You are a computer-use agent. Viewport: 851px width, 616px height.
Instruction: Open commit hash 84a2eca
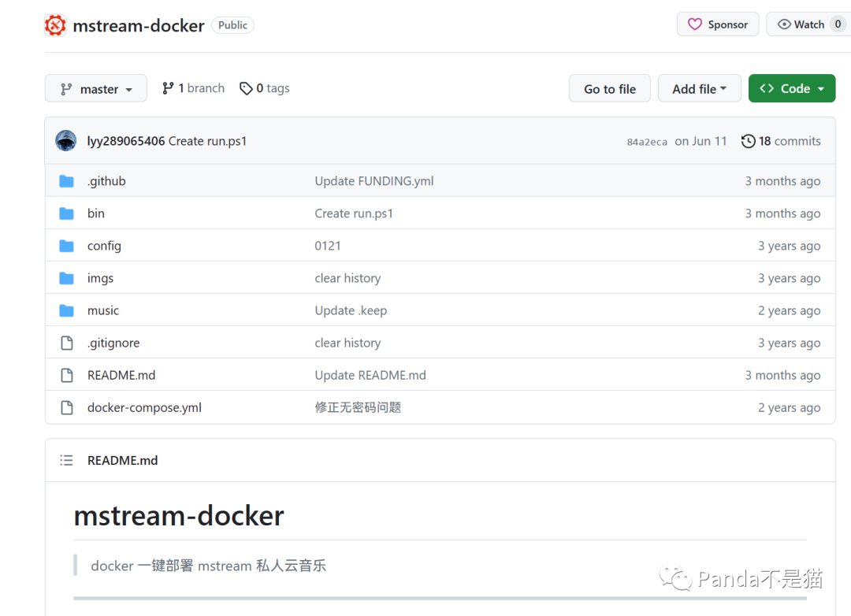coord(647,142)
